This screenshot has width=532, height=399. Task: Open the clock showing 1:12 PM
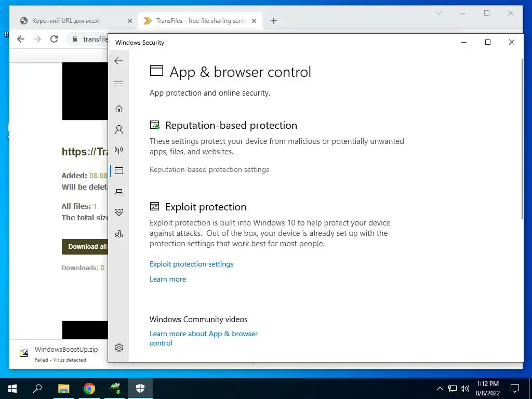tap(487, 389)
